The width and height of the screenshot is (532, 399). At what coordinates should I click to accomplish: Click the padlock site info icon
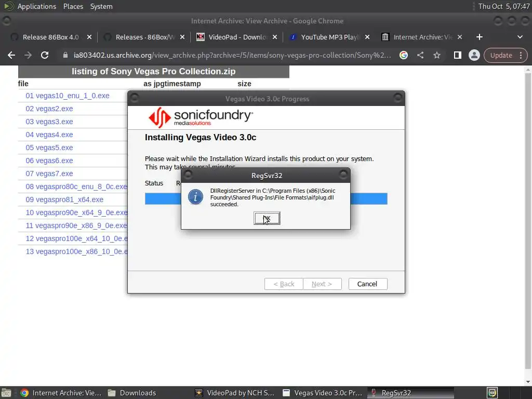tap(65, 55)
